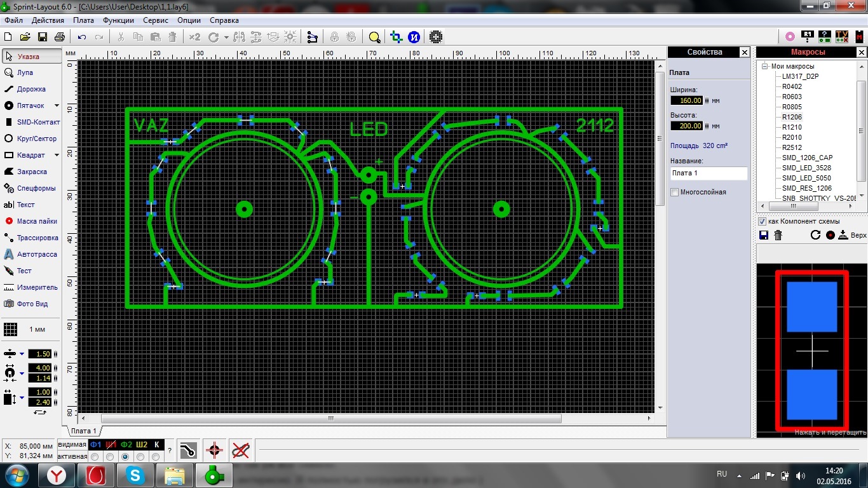Click the connections (rubber band) toolbar icon
The height and width of the screenshot is (488, 868).
pyautogui.click(x=312, y=37)
